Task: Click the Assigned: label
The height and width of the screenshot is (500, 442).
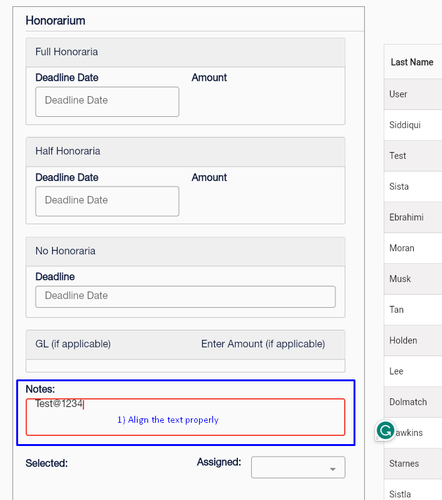Action: tap(219, 462)
